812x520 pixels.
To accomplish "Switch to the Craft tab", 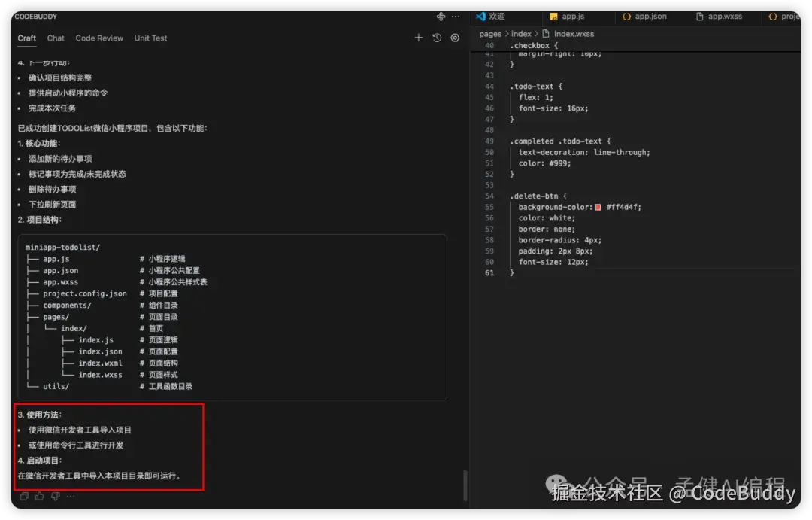I will point(27,38).
